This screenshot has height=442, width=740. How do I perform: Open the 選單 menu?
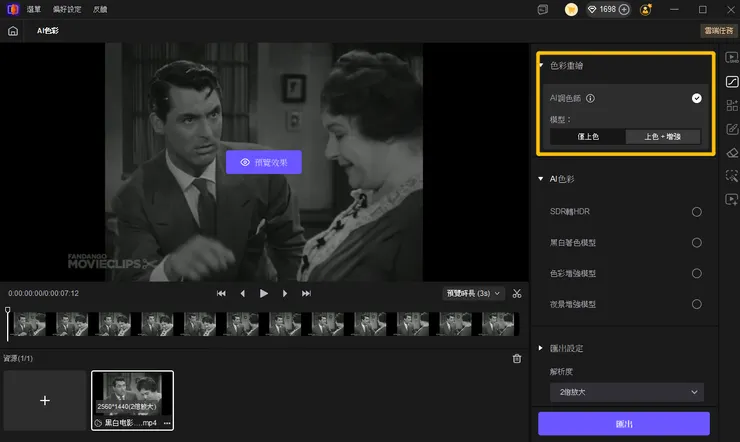(x=34, y=9)
